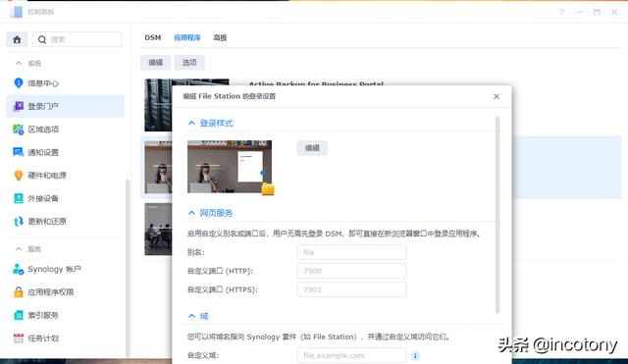628x364 pixels.
Task: Click the 编辑 button in the toolbar
Action: click(x=155, y=63)
